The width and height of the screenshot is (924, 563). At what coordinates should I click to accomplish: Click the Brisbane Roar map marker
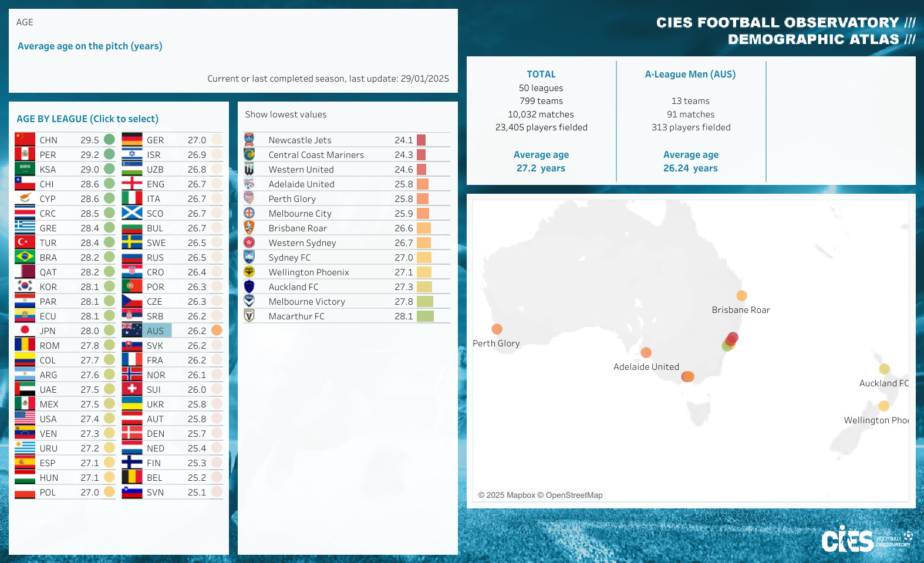742,295
